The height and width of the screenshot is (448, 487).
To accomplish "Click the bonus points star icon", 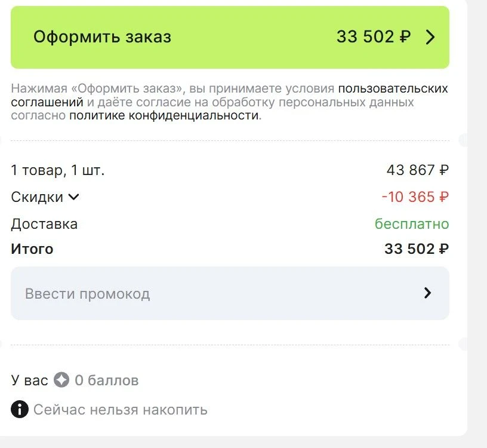I will [x=61, y=380].
